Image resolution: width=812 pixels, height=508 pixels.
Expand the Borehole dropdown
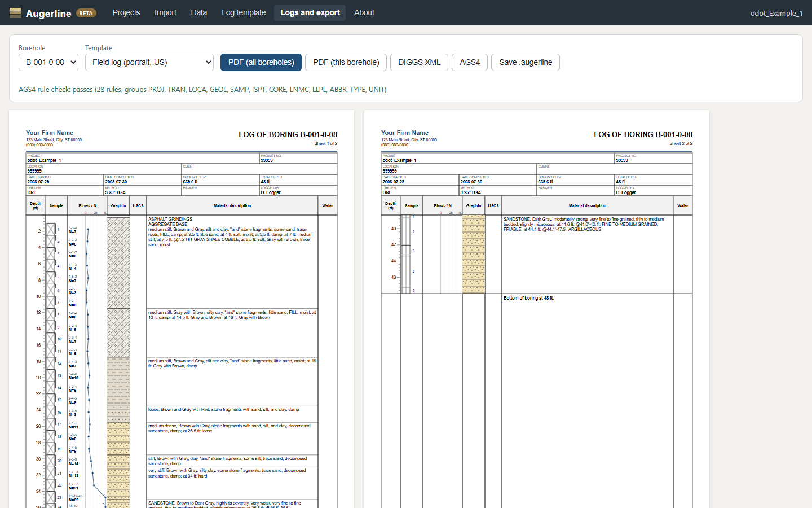click(48, 62)
